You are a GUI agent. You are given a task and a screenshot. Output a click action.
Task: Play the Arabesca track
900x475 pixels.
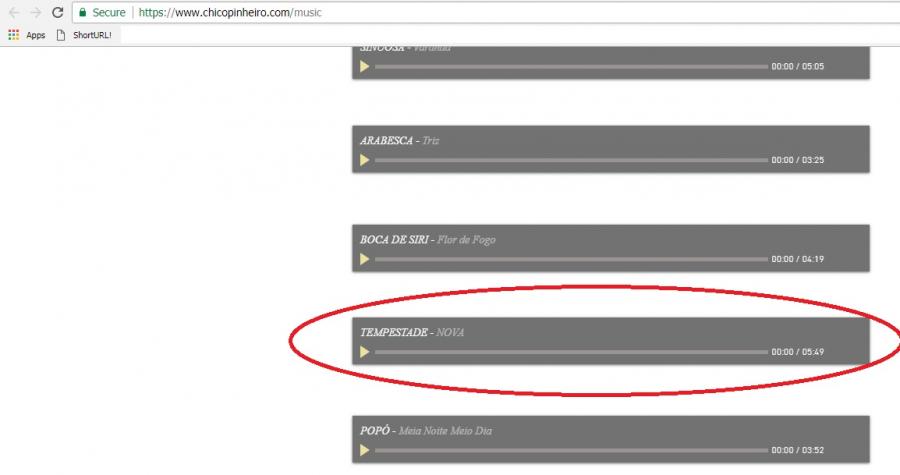(364, 160)
